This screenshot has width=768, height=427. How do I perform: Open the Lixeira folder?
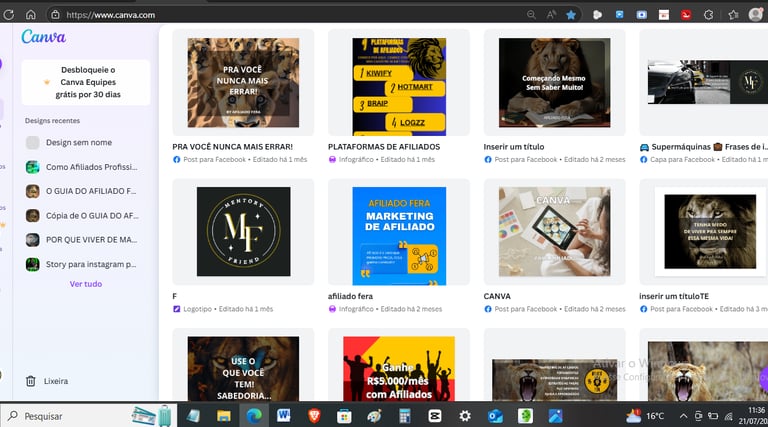[x=56, y=380]
